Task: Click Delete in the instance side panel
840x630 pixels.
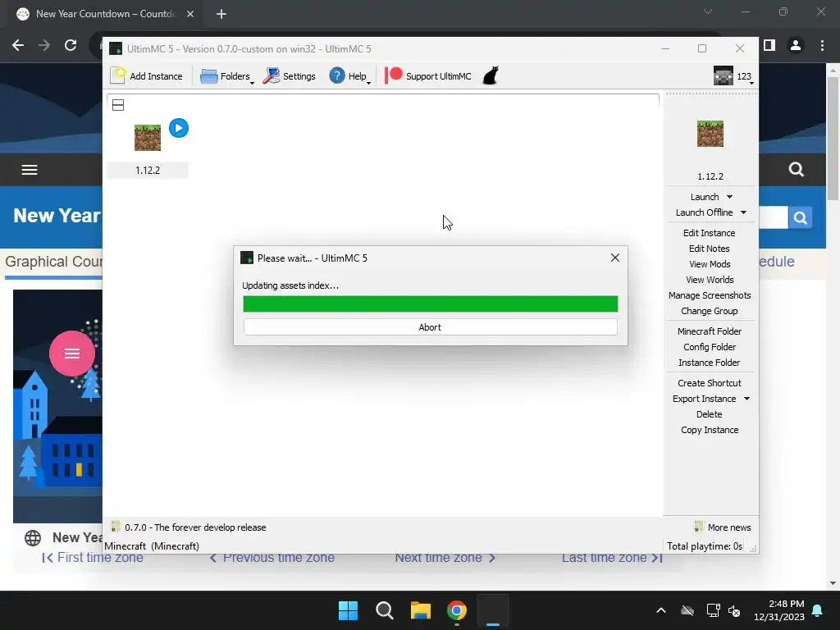Action: pos(710,414)
